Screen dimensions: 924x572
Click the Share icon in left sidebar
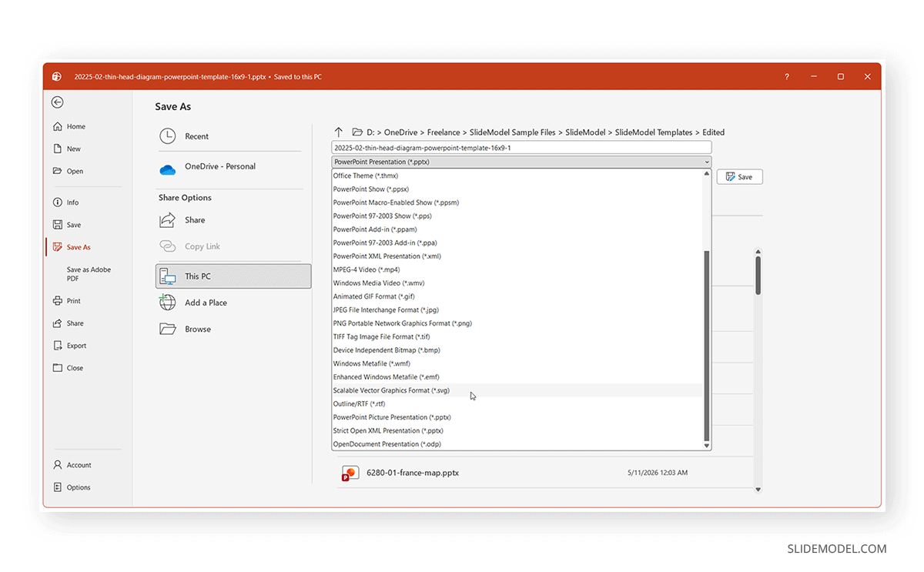click(58, 323)
